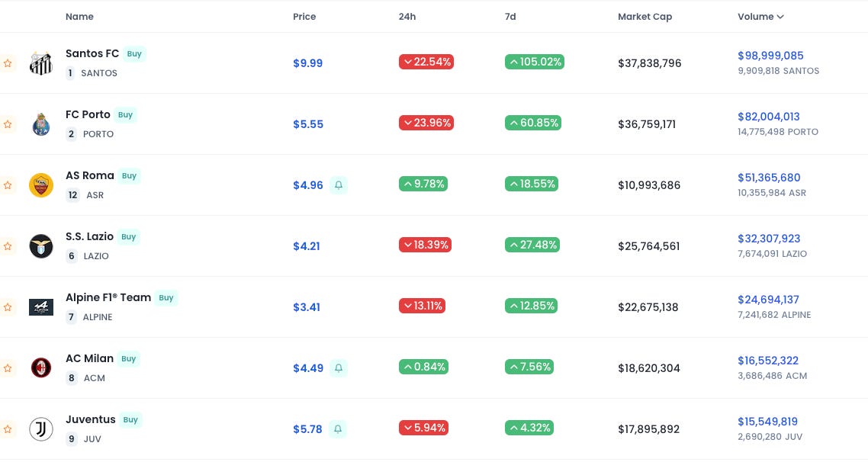Screen dimensions: 868x462
Task: Click Santos FC price $9.99
Action: tap(308, 63)
